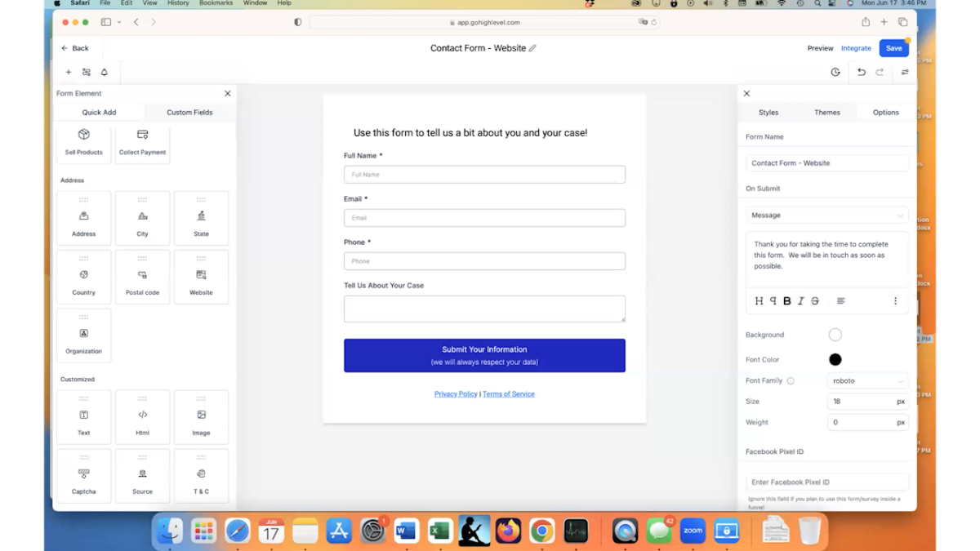980x551 pixels.
Task: Save the Contact Form
Action: point(893,47)
